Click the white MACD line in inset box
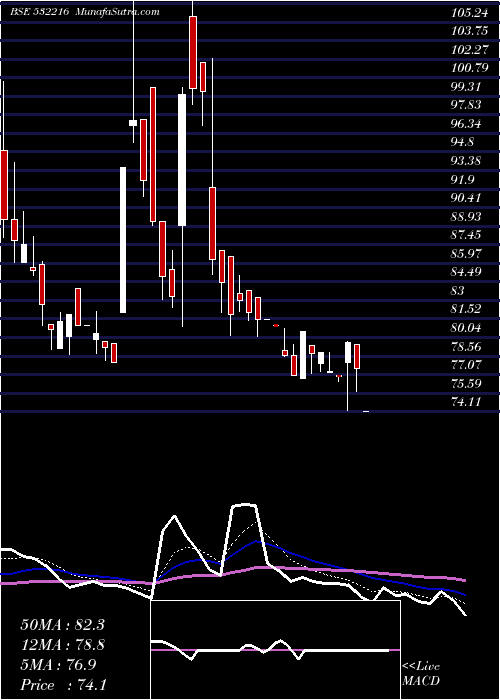Image resolution: width=500 pixels, height=700 pixels. 270,649
